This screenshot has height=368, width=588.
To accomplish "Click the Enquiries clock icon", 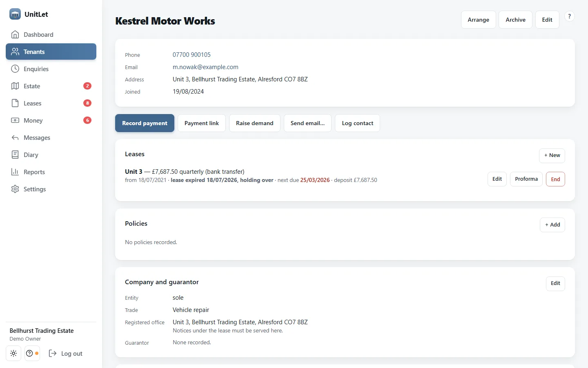I will point(15,69).
